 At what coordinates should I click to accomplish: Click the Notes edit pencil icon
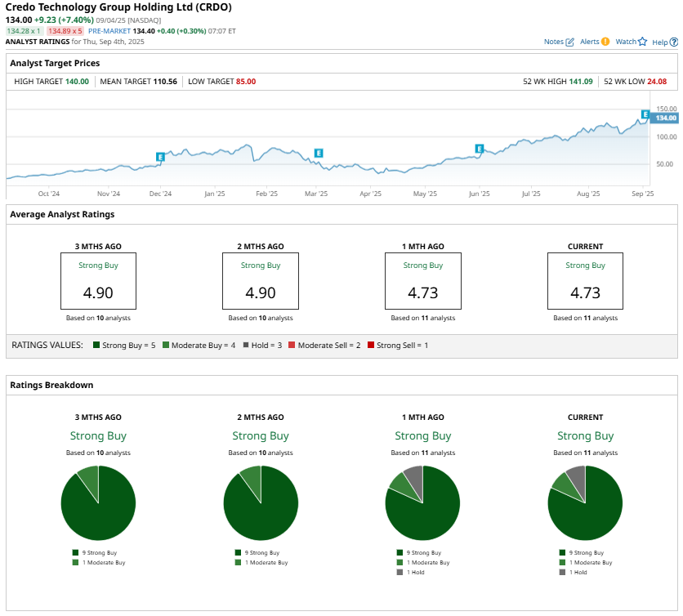pos(569,42)
